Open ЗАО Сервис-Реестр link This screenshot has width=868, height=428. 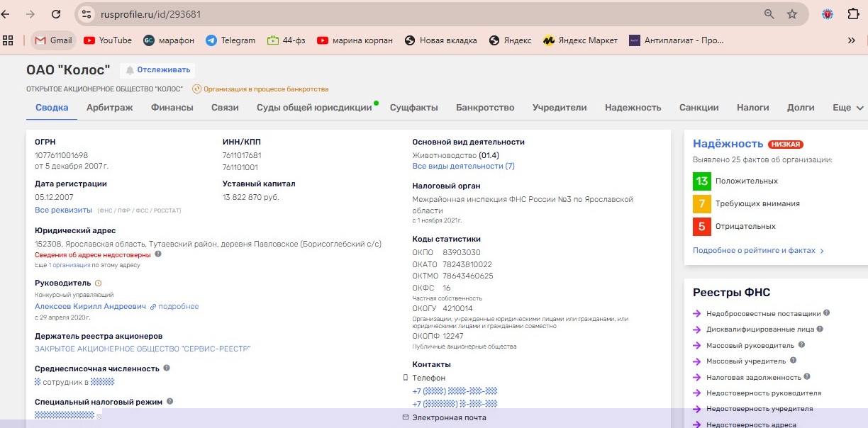(143, 349)
